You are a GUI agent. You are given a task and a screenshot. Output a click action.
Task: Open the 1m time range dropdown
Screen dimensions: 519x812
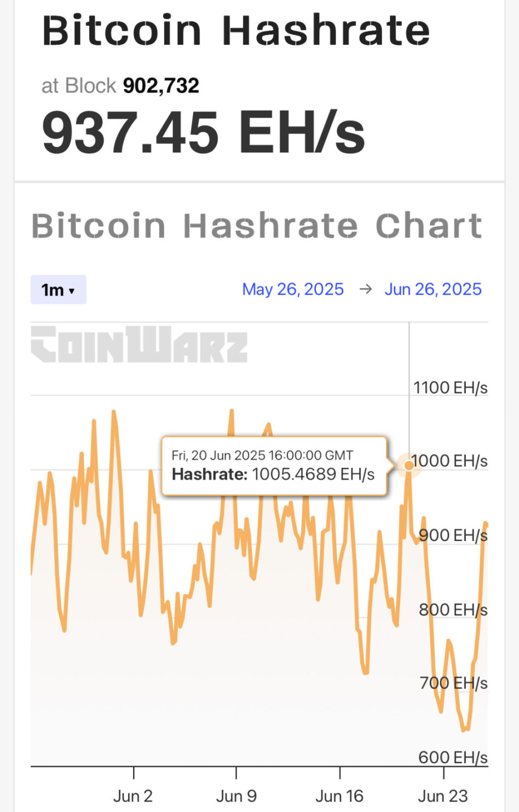coord(58,290)
